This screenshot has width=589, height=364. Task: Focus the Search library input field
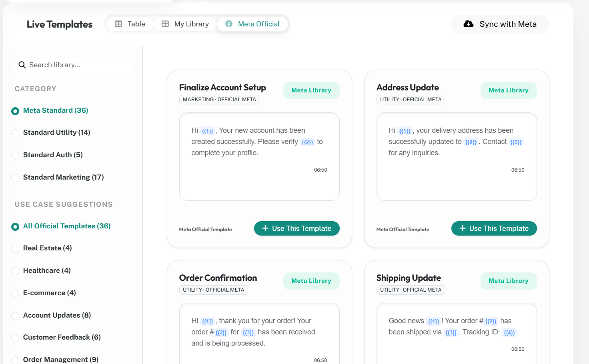tap(73, 65)
